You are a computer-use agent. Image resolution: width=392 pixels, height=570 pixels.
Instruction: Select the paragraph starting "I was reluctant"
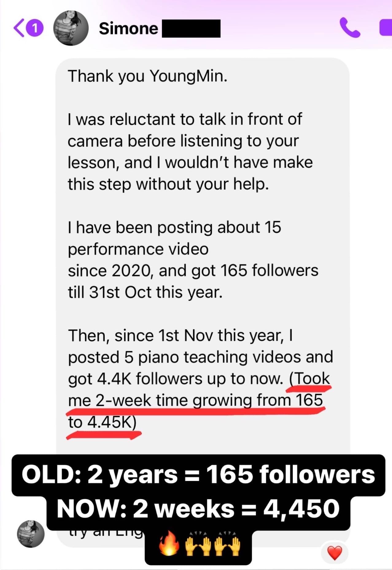click(190, 152)
